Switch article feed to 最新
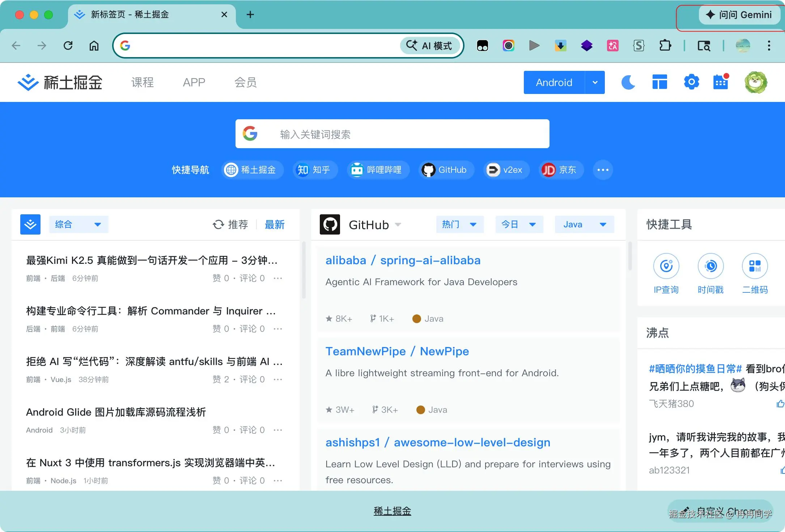This screenshot has height=532, width=785. pos(275,224)
